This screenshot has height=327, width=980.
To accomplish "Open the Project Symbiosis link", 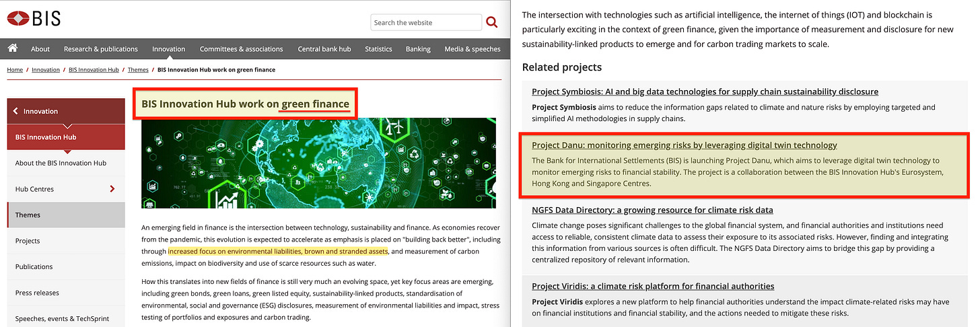I will coord(705,92).
